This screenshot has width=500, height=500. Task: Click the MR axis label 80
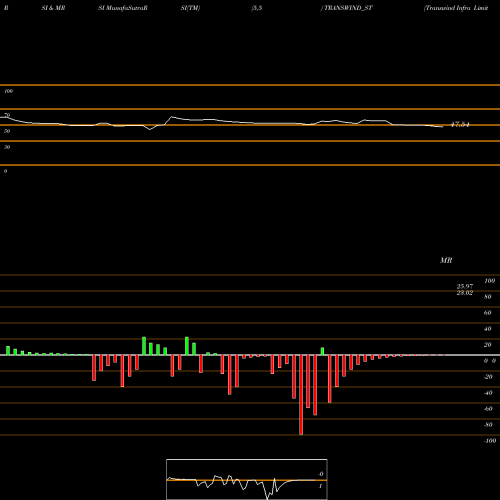(488, 297)
